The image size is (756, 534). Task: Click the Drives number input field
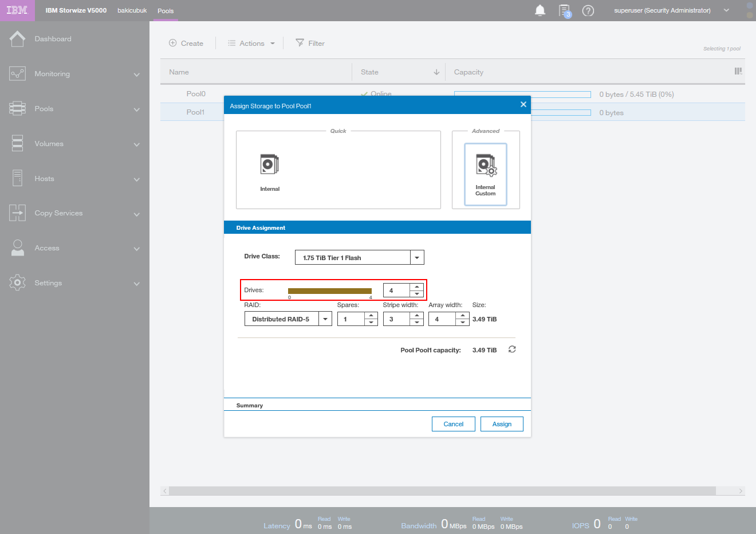click(x=397, y=290)
